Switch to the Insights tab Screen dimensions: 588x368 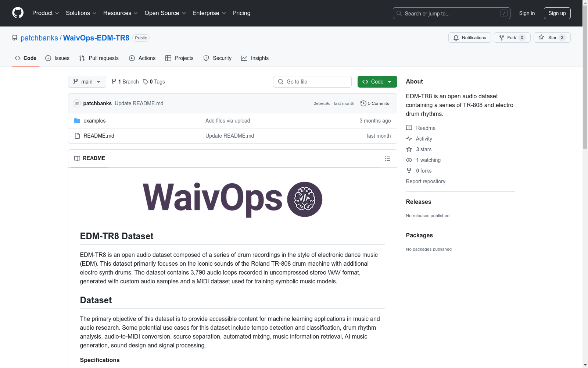[255, 58]
